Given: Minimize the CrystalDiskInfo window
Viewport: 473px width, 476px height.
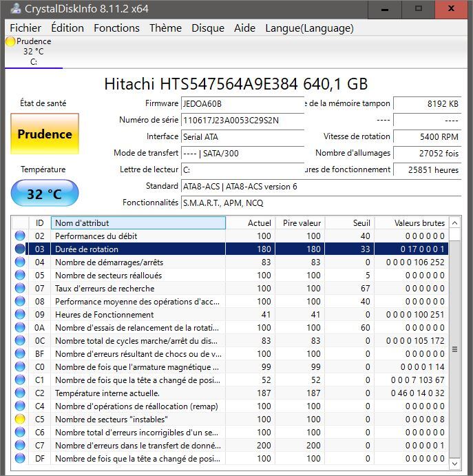Looking at the screenshot, I should pos(385,9).
